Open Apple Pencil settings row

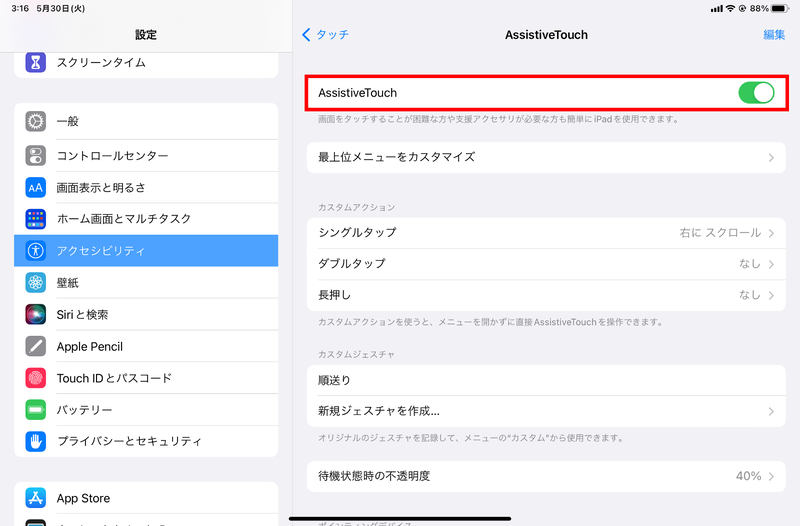pyautogui.click(x=146, y=346)
